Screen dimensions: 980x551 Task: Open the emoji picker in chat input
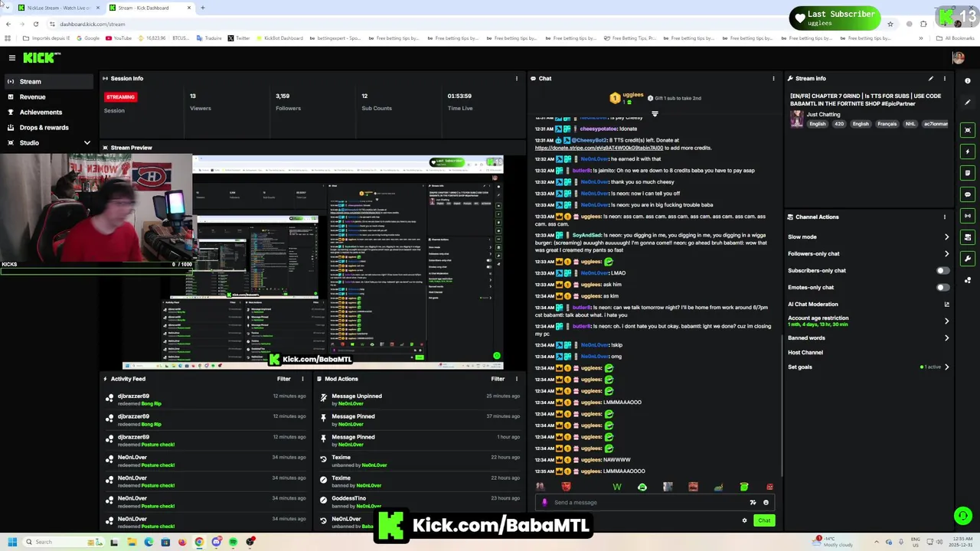[x=766, y=502]
